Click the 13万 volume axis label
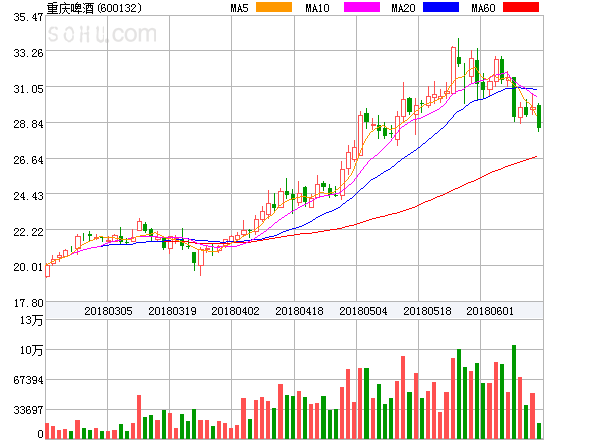Viewport: 600px width, 440px height. (31, 320)
